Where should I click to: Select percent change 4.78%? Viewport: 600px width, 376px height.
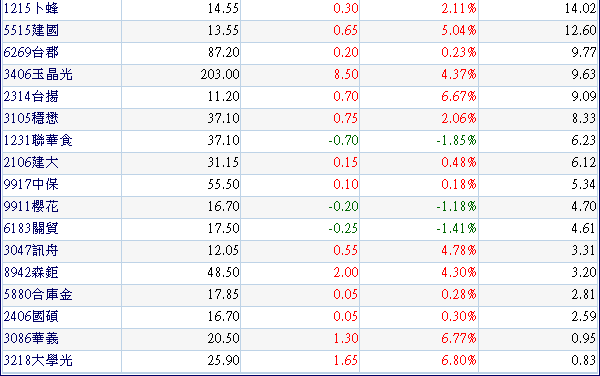point(459,250)
